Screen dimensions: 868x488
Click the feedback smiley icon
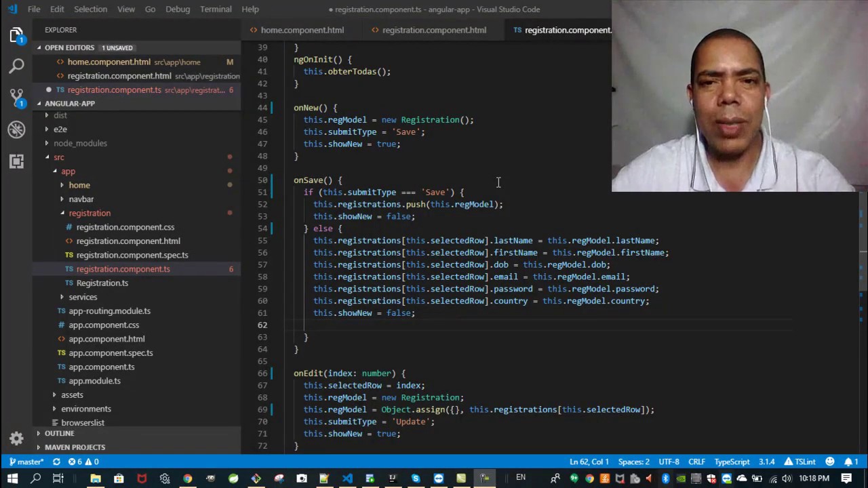click(830, 462)
